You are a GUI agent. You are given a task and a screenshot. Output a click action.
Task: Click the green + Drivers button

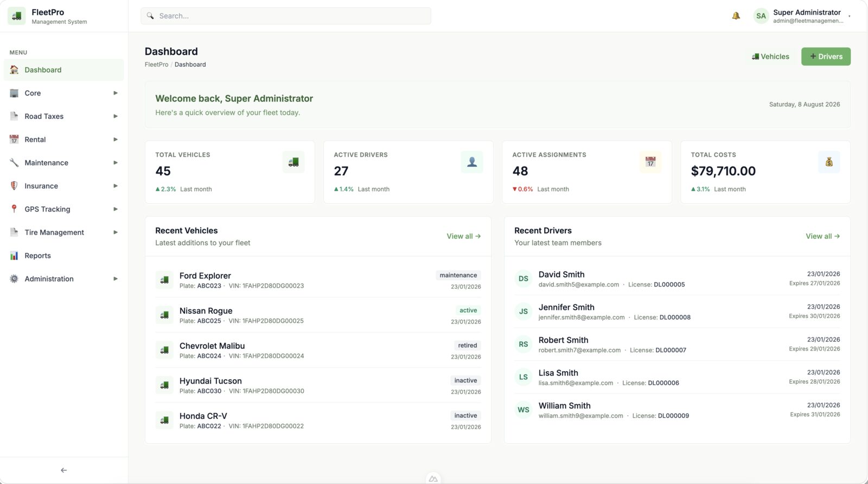coord(826,56)
